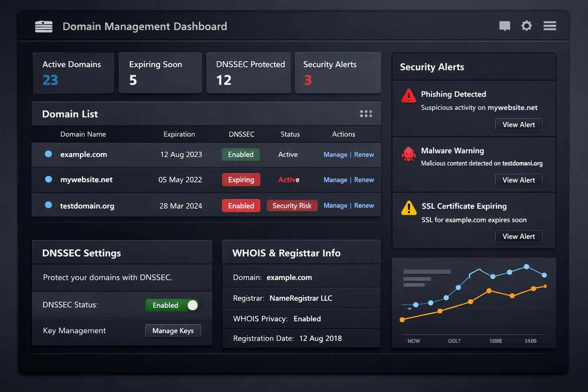Click the red Phishing Detected warning icon
The width and height of the screenshot is (588, 392).
coord(408,96)
